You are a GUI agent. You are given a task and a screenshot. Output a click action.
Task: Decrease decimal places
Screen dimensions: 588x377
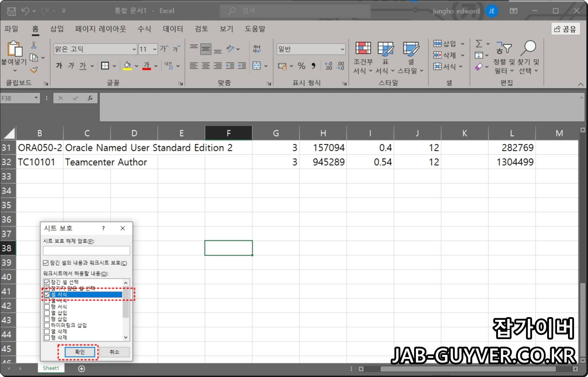point(340,66)
